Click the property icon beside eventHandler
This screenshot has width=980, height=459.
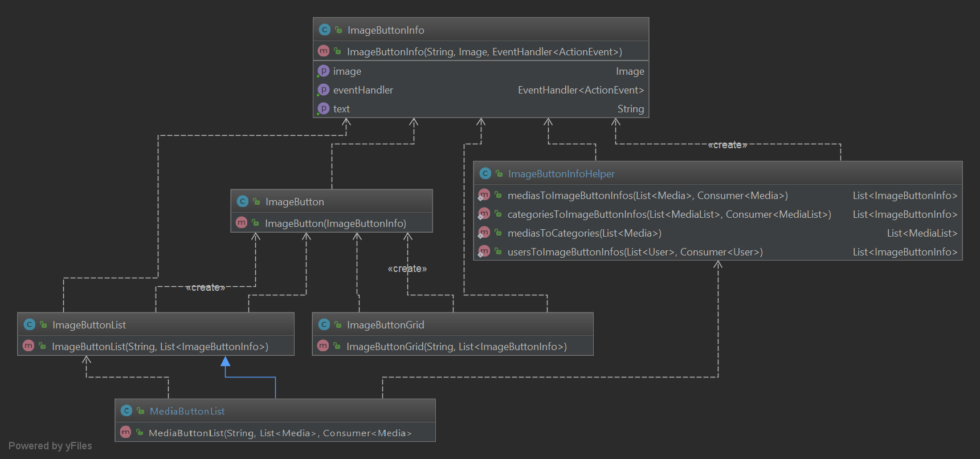(323, 90)
